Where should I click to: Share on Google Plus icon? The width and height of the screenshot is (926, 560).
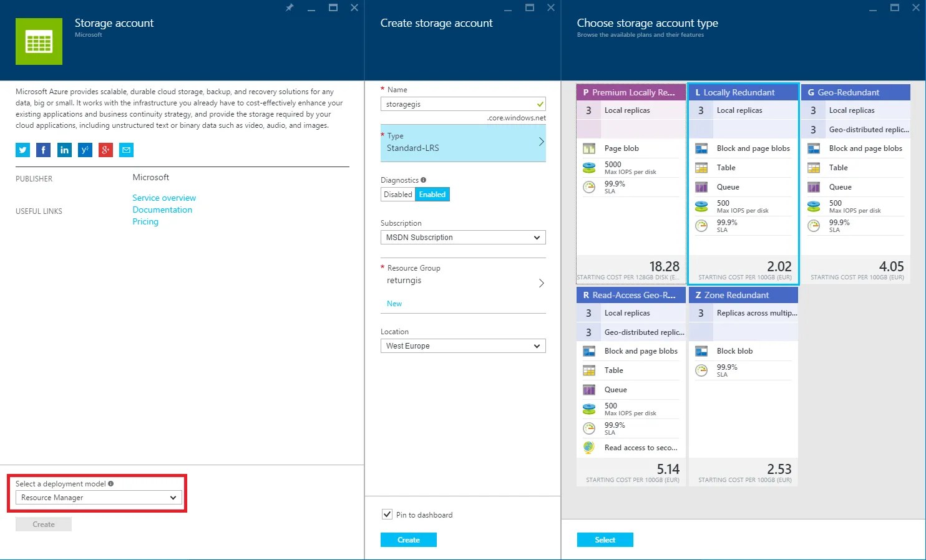[x=105, y=150]
